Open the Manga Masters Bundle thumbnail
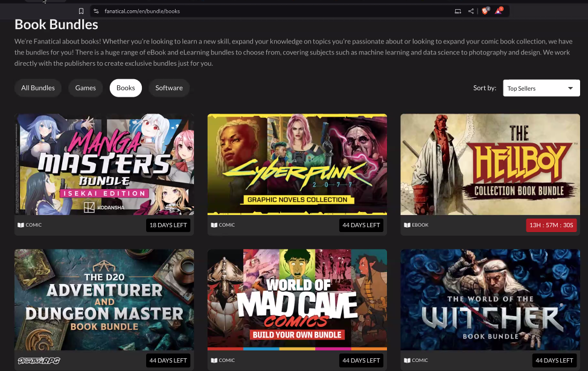 click(x=104, y=164)
